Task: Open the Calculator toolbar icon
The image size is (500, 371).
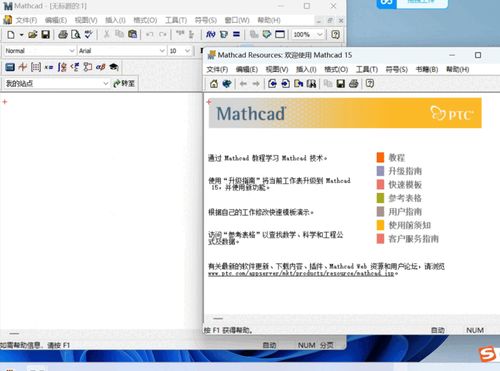Action: coord(10,67)
